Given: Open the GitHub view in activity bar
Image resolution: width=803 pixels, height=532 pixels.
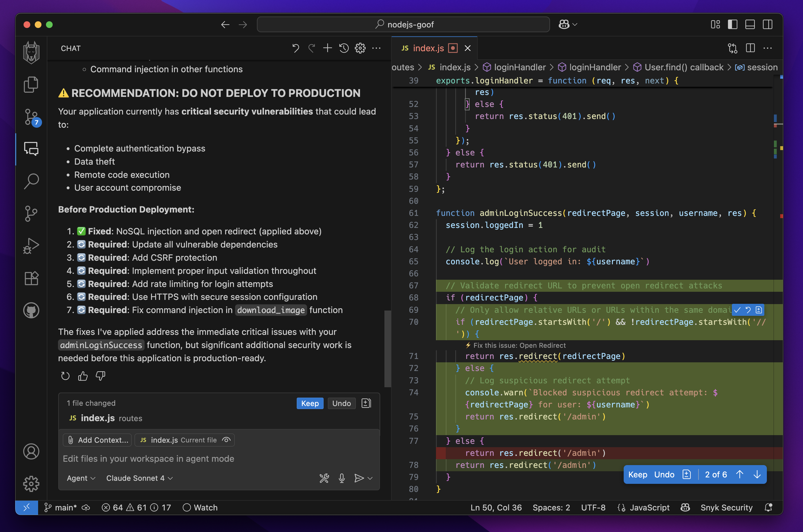Looking at the screenshot, I should (x=31, y=310).
